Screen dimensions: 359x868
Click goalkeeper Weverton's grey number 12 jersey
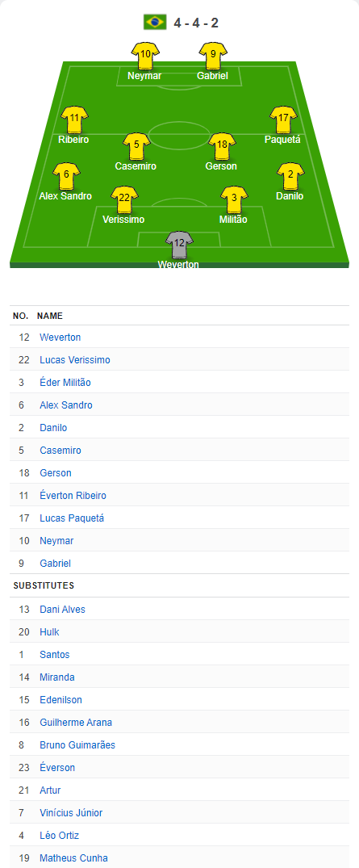pos(179,245)
